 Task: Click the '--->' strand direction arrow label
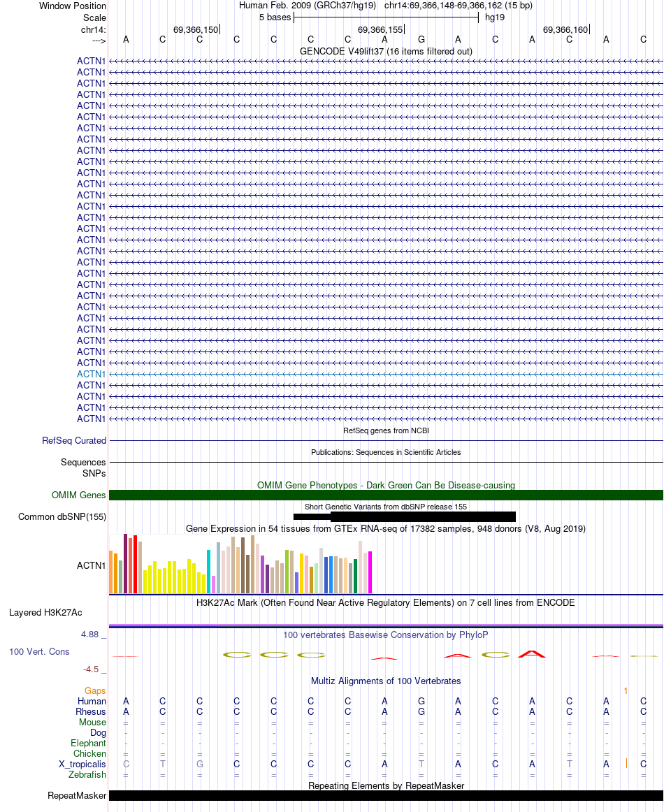pos(99,41)
